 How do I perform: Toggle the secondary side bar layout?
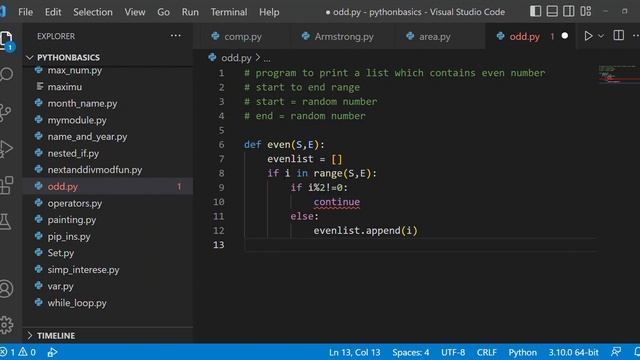(x=569, y=11)
